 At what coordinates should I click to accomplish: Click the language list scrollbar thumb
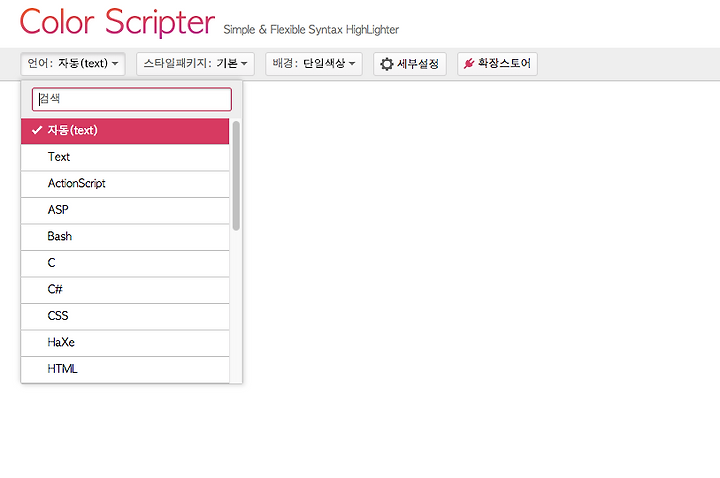(x=236, y=175)
